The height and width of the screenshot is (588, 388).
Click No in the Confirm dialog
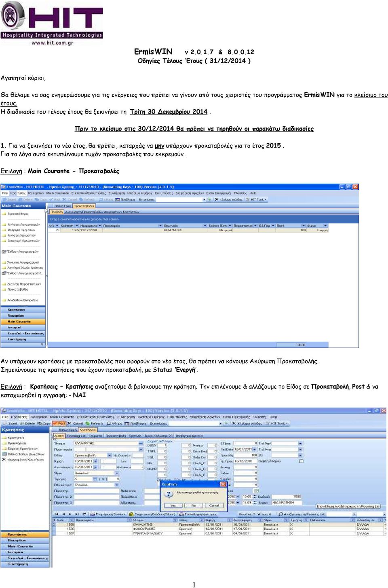coord(194,506)
